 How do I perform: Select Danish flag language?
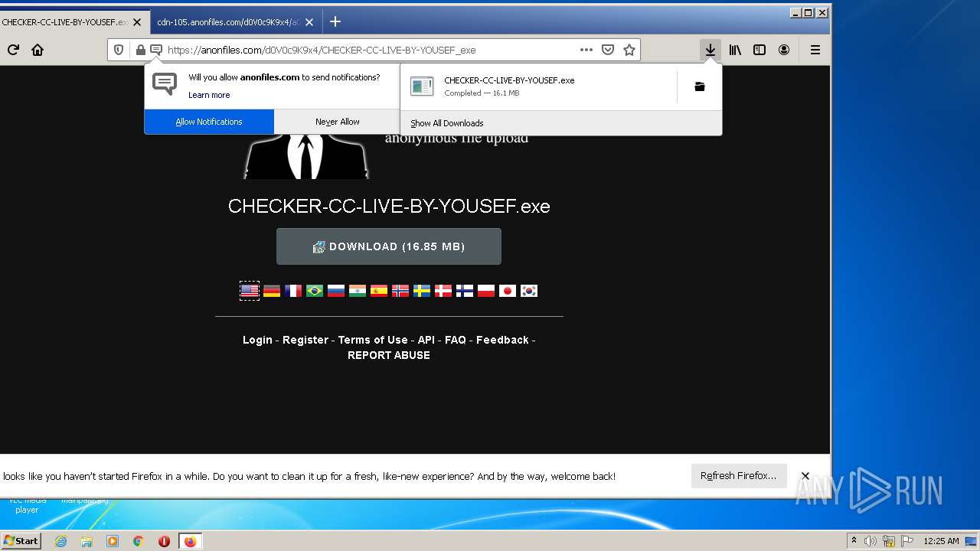pyautogui.click(x=443, y=291)
